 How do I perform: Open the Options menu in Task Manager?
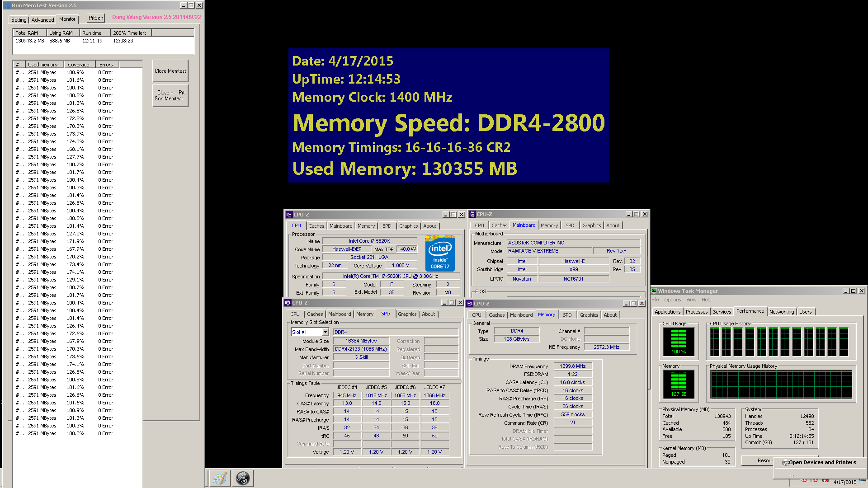(672, 300)
